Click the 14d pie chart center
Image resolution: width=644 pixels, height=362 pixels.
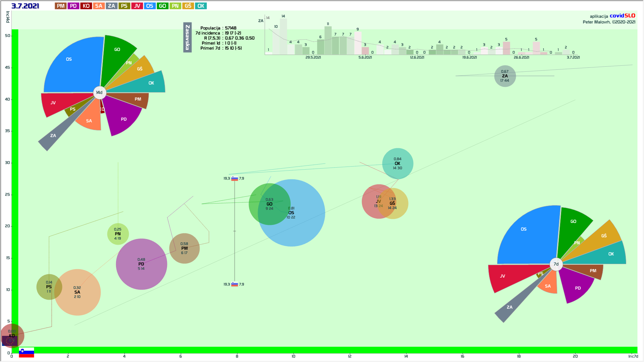pos(99,93)
